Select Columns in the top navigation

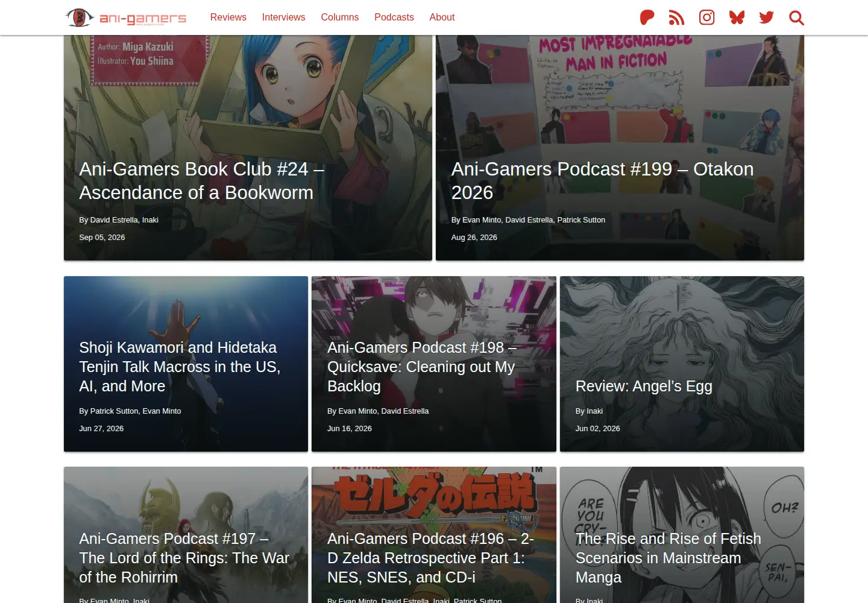[340, 17]
